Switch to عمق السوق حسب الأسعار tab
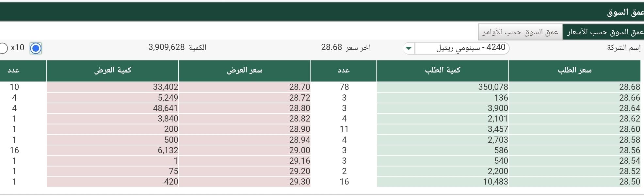Image resolution: width=644 pixels, height=196 pixels. [x=604, y=32]
